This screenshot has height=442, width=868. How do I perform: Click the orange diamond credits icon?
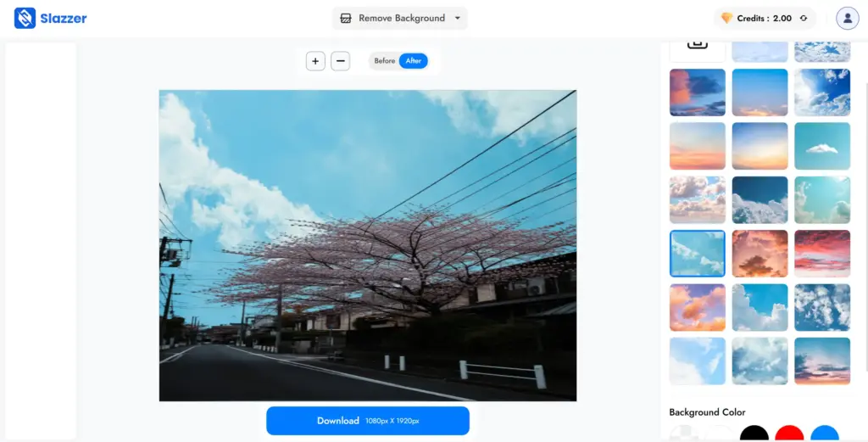coord(726,18)
